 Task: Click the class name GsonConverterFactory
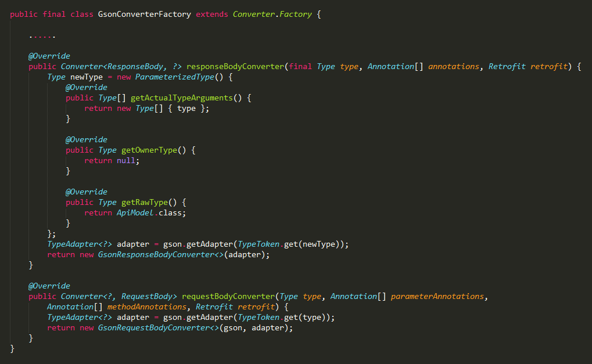[145, 15]
